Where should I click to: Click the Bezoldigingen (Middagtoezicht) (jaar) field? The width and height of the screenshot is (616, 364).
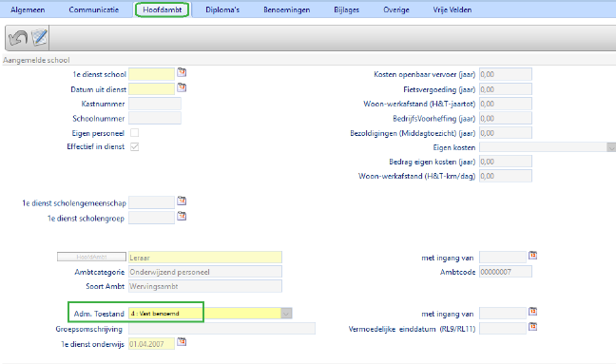pyautogui.click(x=506, y=133)
